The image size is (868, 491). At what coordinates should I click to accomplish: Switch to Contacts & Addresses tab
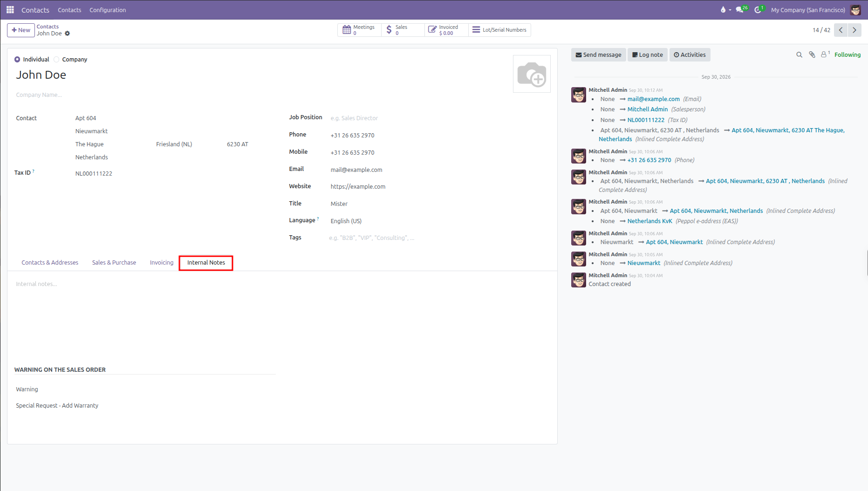(x=50, y=263)
